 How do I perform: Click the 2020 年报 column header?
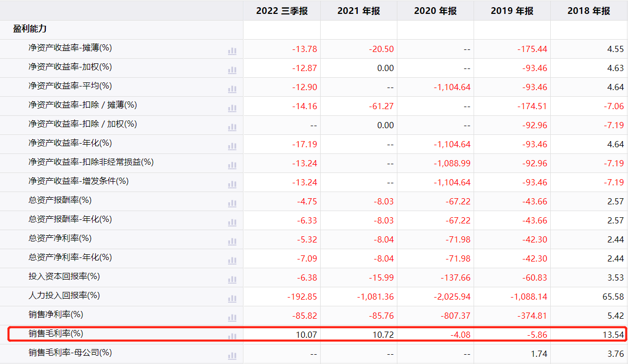pyautogui.click(x=435, y=11)
